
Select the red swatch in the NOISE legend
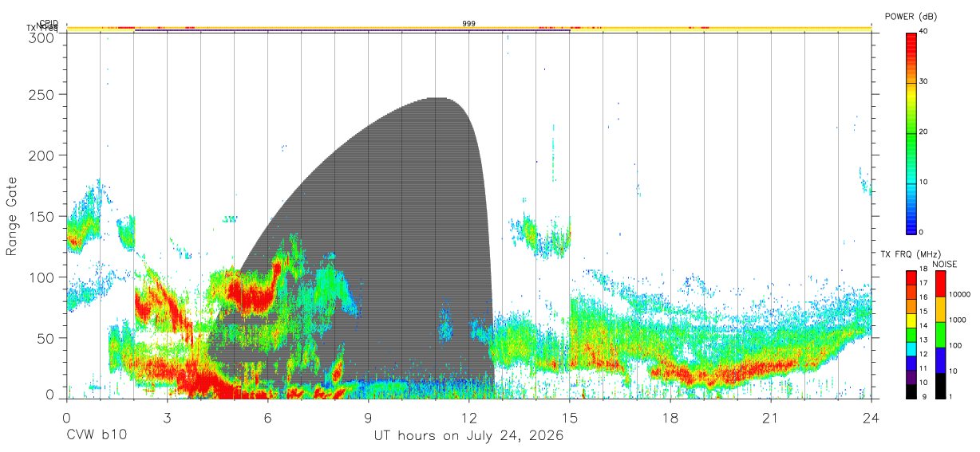(941, 284)
